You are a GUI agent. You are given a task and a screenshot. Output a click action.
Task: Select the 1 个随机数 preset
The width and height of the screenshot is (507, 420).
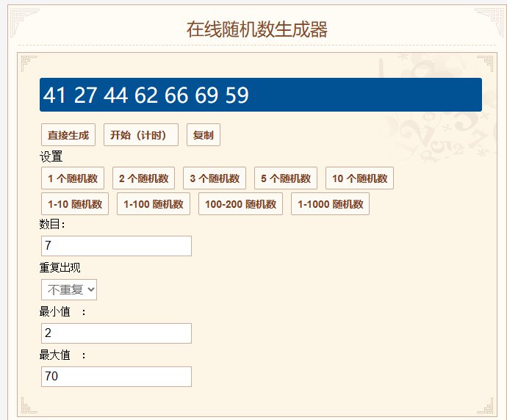[x=73, y=178]
